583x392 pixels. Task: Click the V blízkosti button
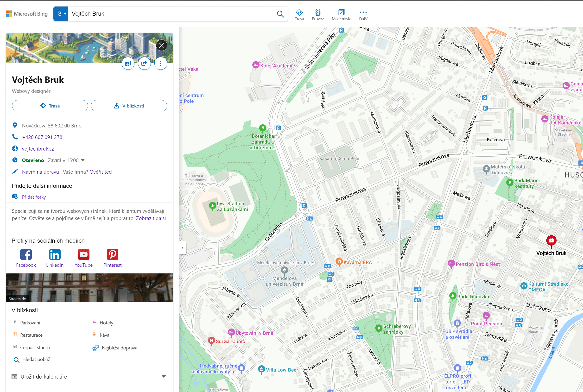(x=129, y=106)
